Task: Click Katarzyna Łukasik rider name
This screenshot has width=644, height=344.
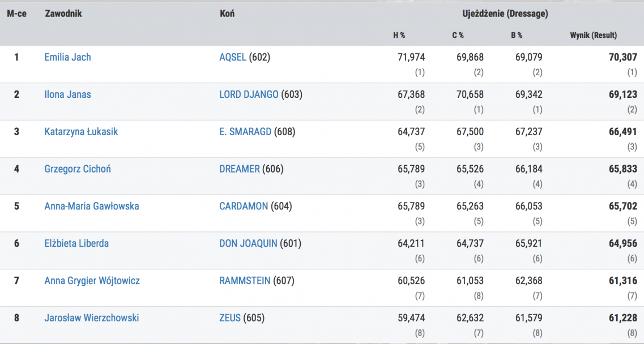Action: (x=81, y=132)
